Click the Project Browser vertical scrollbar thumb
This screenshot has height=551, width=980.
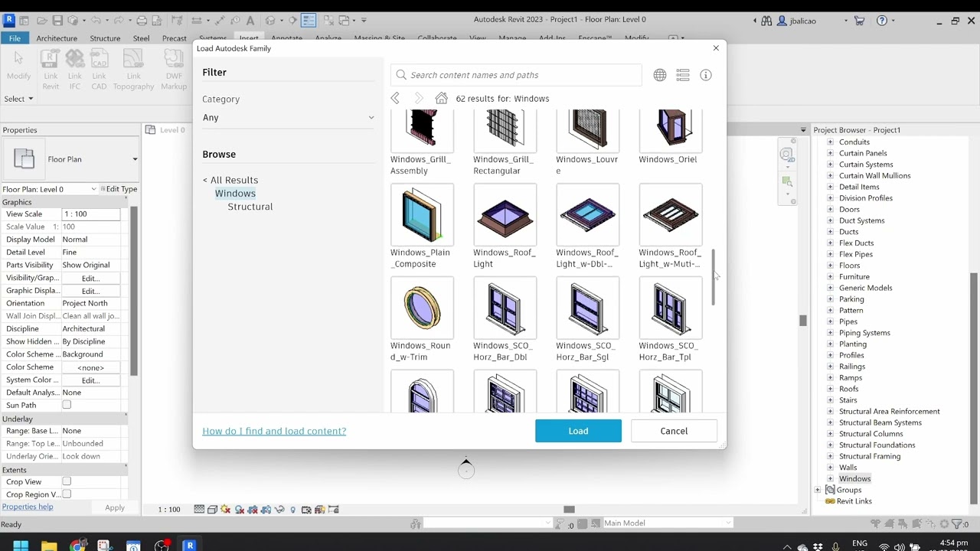click(974, 388)
